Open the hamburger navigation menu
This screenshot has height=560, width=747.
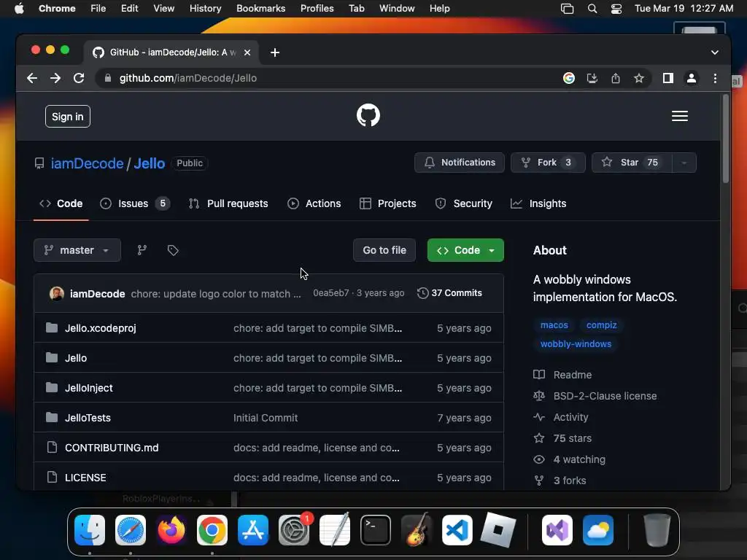(x=679, y=116)
